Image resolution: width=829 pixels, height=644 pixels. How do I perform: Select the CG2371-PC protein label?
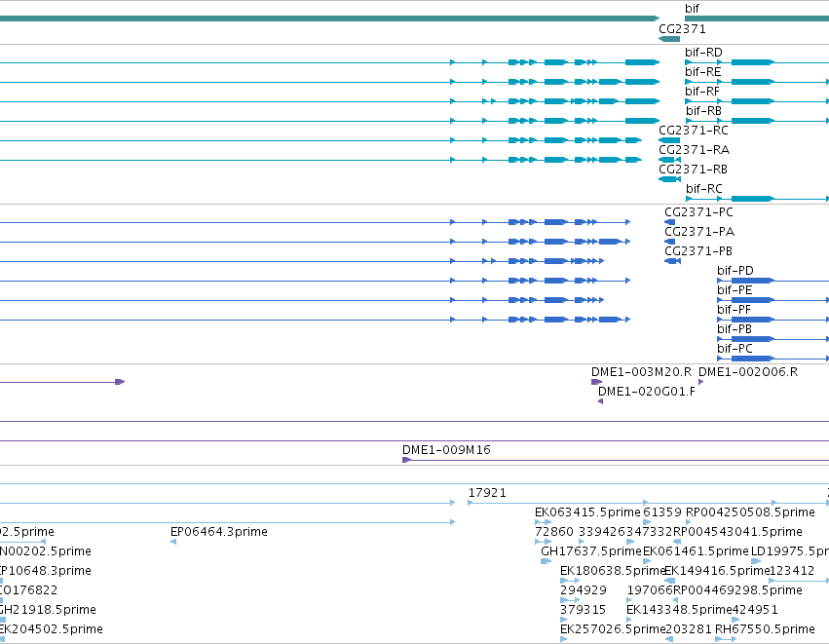(698, 212)
